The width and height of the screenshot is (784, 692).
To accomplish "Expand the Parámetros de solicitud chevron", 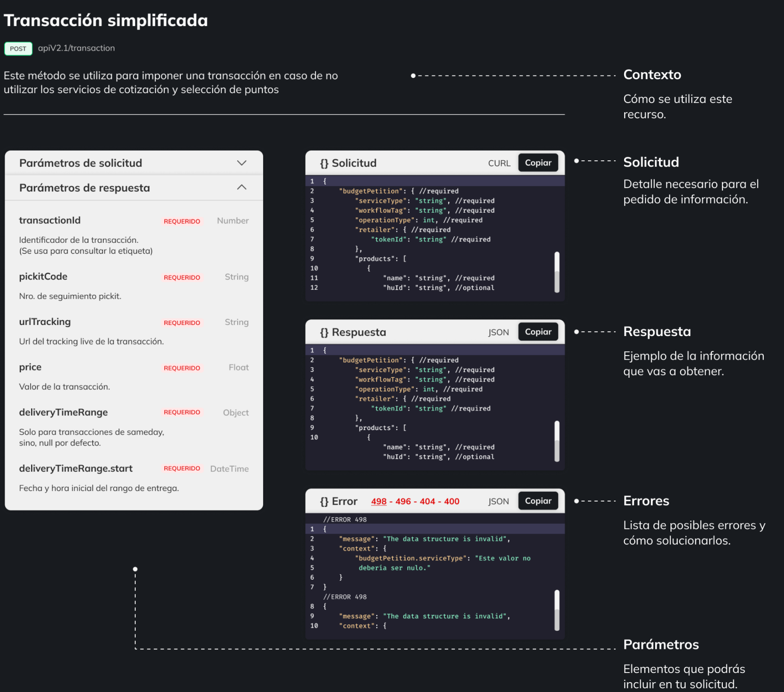I will pyautogui.click(x=241, y=163).
